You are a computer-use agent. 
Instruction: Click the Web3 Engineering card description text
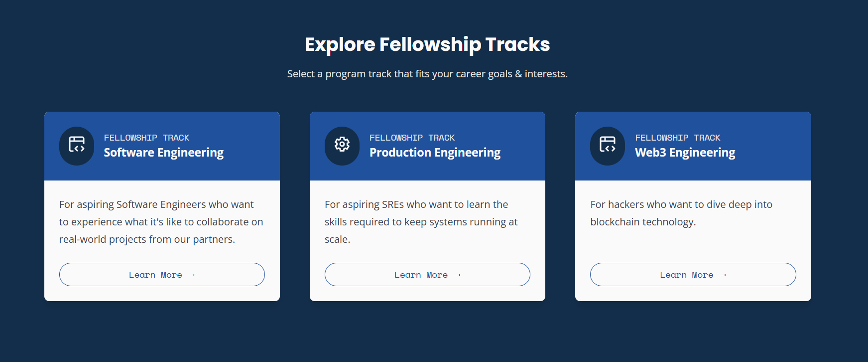(x=681, y=213)
